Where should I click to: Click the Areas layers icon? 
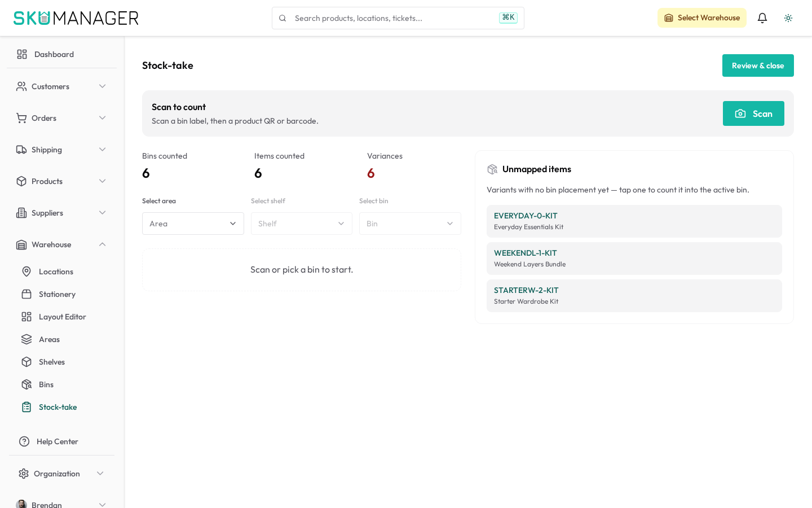pyautogui.click(x=27, y=339)
